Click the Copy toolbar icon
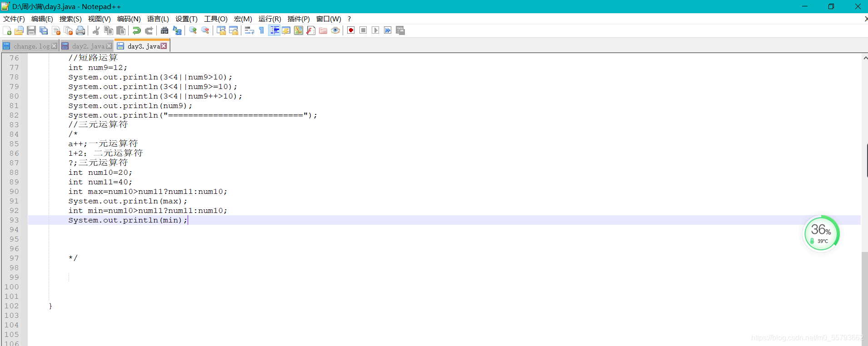The width and height of the screenshot is (868, 346). pyautogui.click(x=109, y=30)
